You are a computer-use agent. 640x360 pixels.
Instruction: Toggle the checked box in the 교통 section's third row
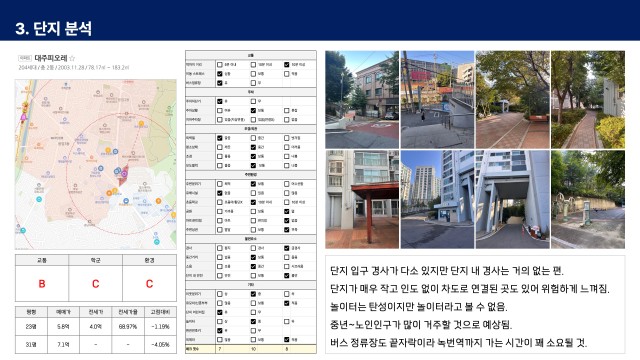(220, 83)
